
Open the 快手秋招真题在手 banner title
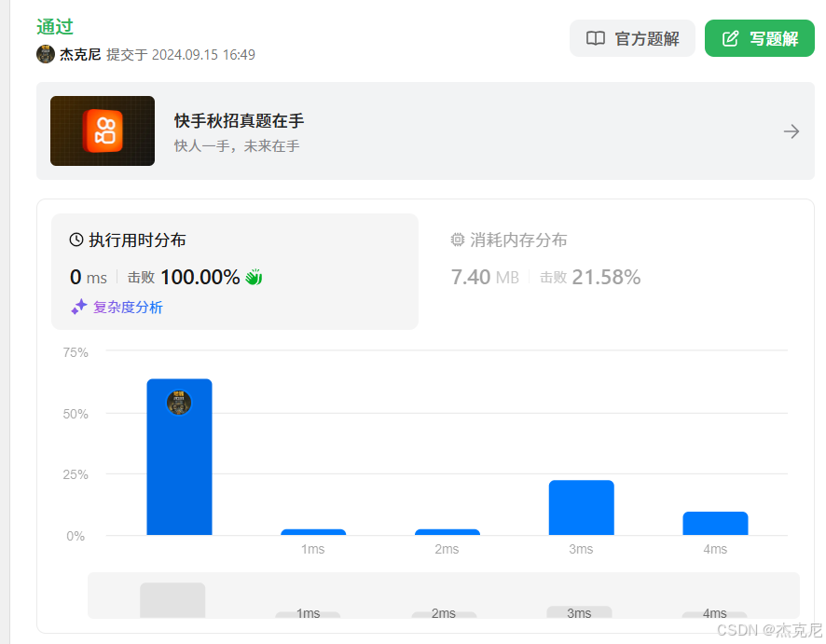point(240,121)
